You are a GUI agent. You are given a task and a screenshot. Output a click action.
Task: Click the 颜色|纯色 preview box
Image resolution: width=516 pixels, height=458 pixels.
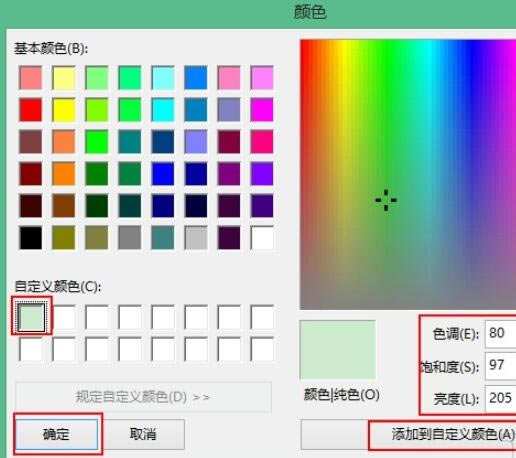(338, 350)
